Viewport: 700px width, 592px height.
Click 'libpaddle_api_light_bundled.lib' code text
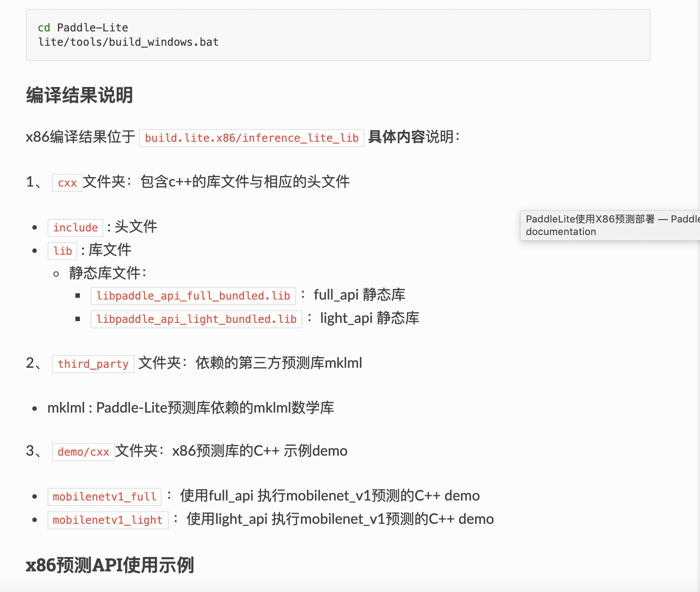coord(197,319)
